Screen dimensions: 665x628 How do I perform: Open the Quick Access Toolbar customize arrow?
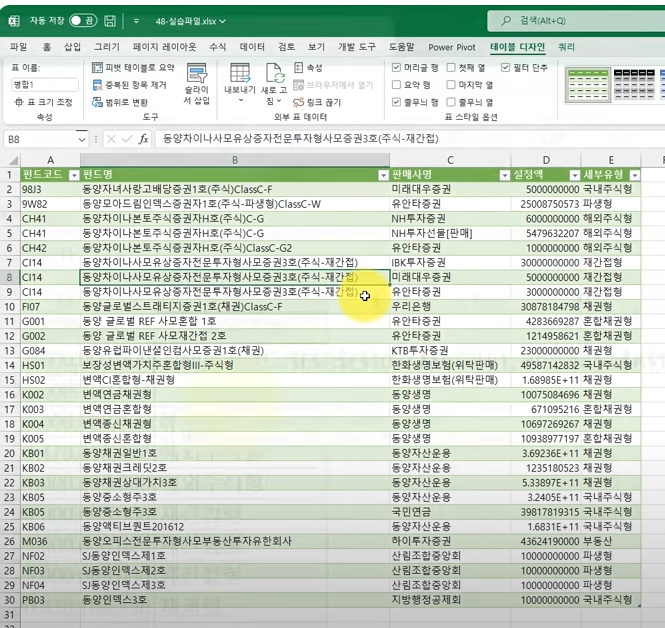(x=136, y=21)
